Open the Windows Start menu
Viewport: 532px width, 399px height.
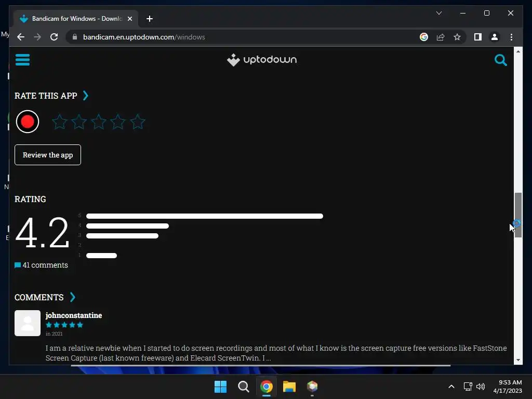click(x=220, y=387)
